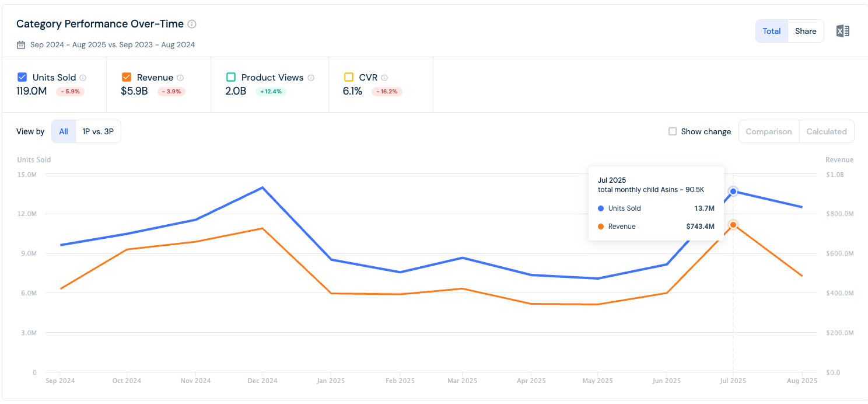Select the All view-by option
This screenshot has height=404, width=868.
[x=64, y=131]
